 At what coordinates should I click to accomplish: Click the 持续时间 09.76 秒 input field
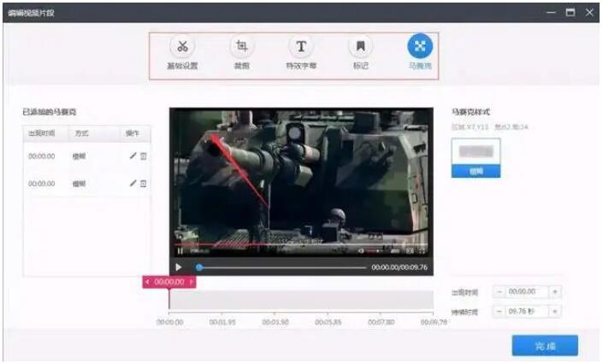point(527,311)
